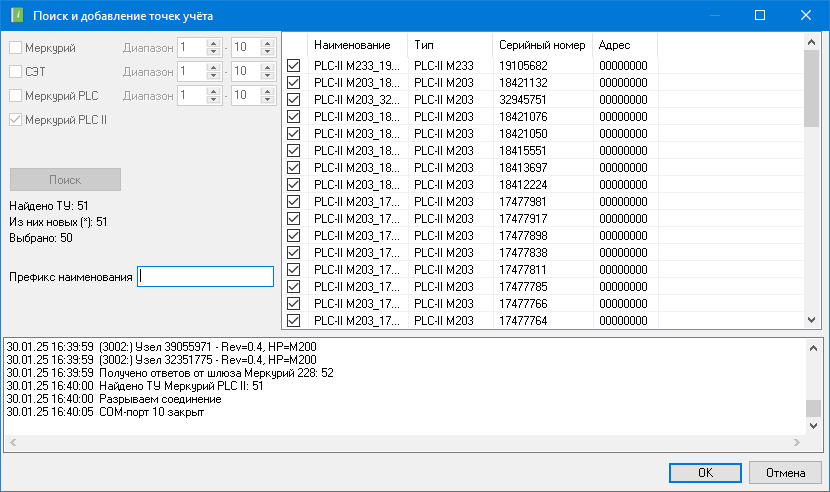Viewport: 830px width, 492px height.
Task: Click the Отмена button
Action: tap(785, 472)
